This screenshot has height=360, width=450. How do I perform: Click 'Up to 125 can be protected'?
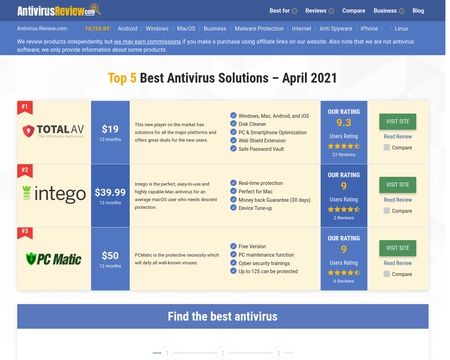point(268,271)
